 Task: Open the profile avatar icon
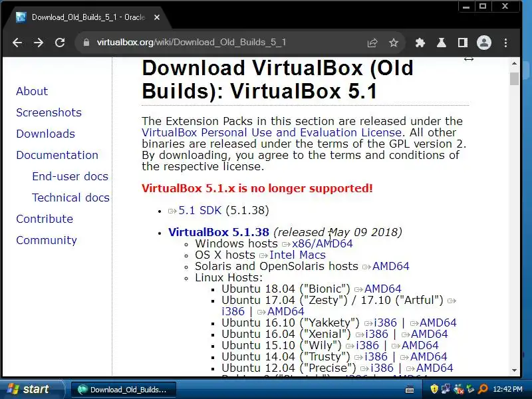click(484, 43)
